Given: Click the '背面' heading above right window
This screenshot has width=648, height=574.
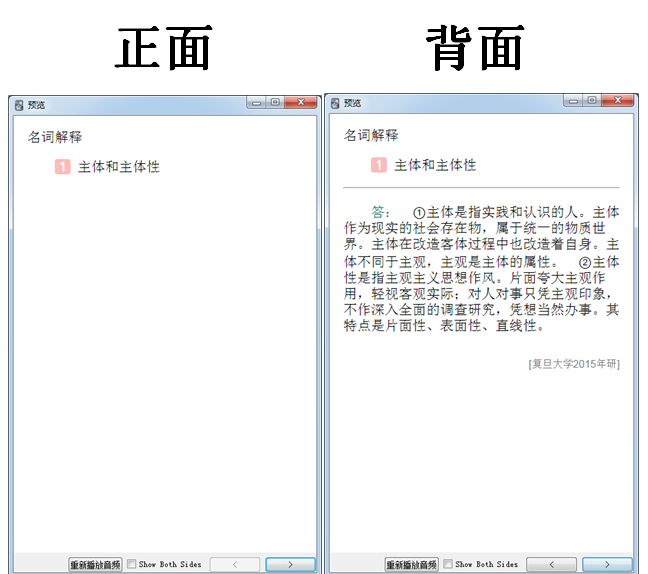Looking at the screenshot, I should pos(475,48).
